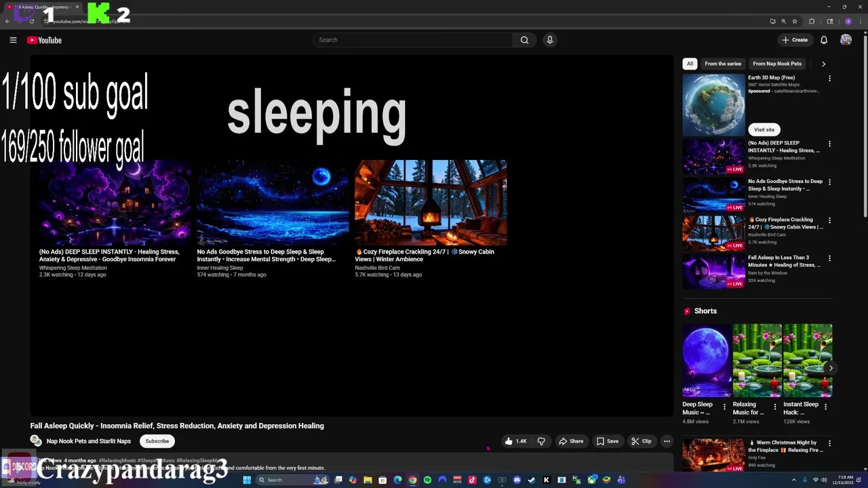Open Nap Nook Pets channel avatar
This screenshot has height=488, width=868.
(36, 441)
